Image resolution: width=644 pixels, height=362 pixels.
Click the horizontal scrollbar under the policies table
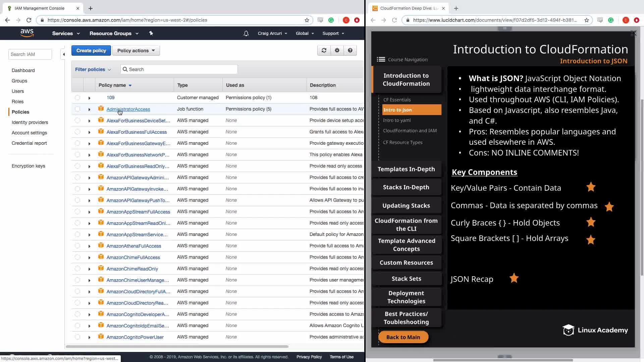pyautogui.click(x=177, y=346)
